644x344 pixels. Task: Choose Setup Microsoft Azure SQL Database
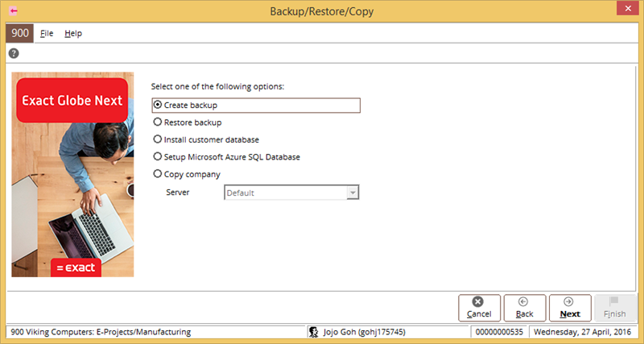(x=227, y=157)
